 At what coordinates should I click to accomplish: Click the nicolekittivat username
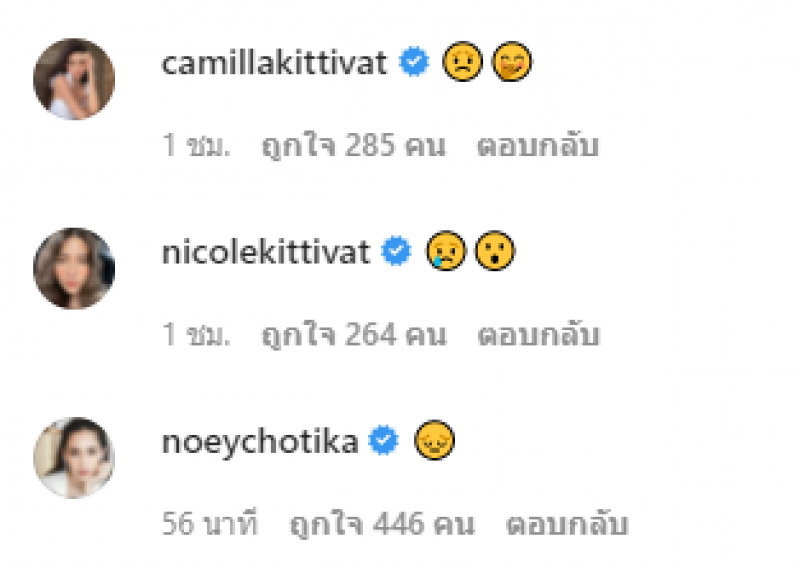265,253
